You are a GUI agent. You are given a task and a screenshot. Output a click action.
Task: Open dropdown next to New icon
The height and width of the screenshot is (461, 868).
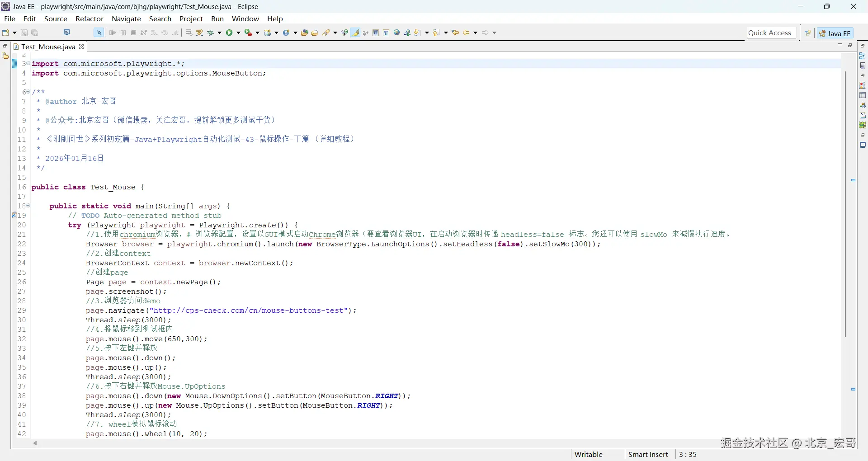point(14,33)
